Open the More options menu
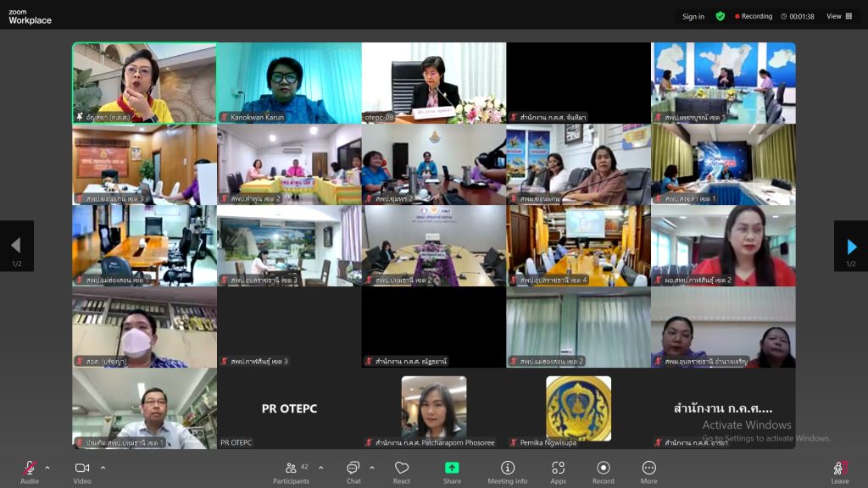This screenshot has width=868, height=488. pos(648,471)
